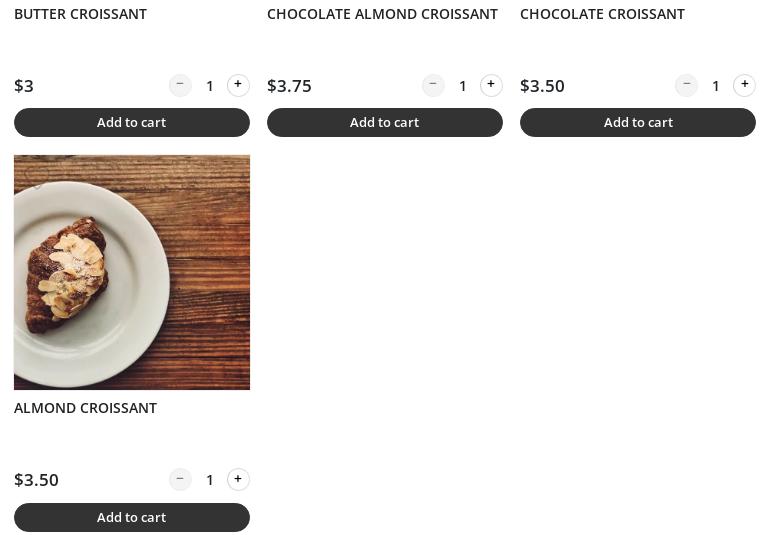This screenshot has width=770, height=535.
Task: Add Chocolate Croissant to cart
Action: click(x=638, y=122)
